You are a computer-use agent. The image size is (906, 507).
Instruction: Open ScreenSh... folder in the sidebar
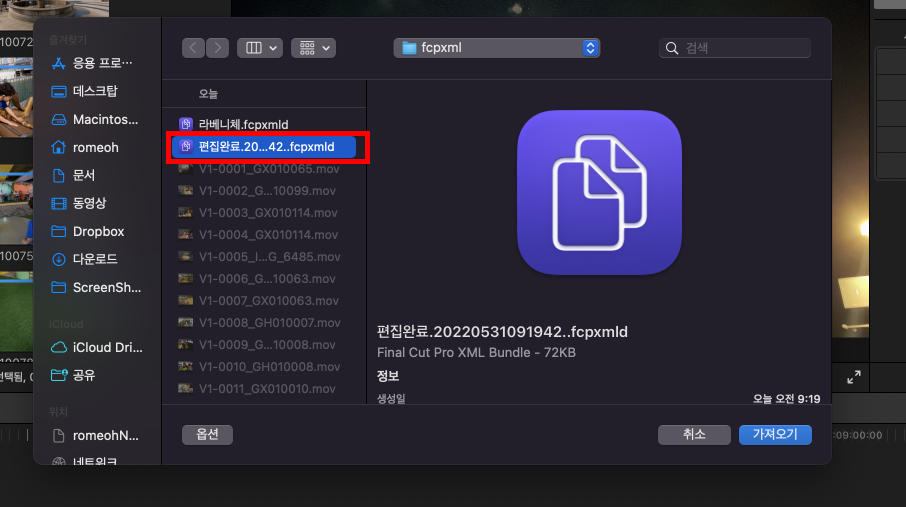[x=96, y=287]
